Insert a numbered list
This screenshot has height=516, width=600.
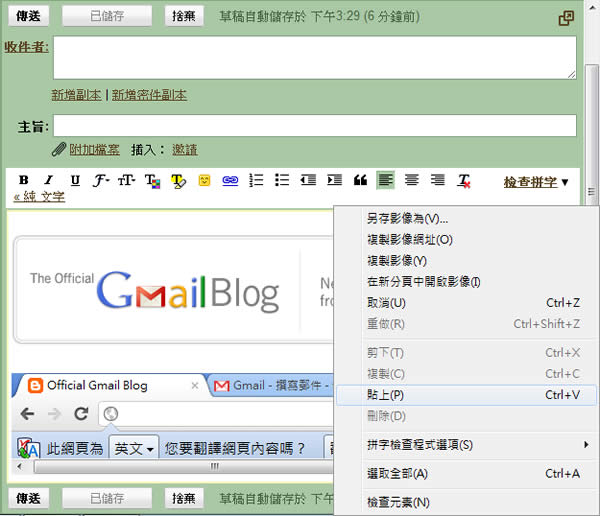click(x=256, y=181)
